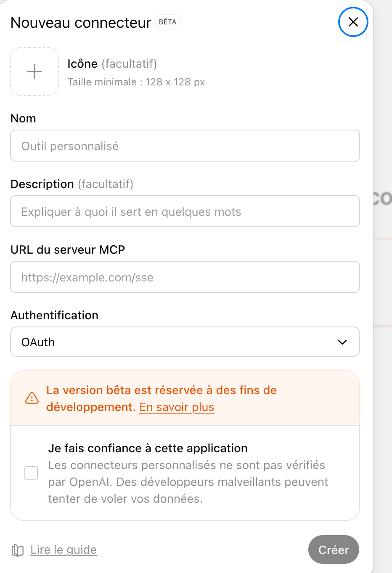Click the BÊTA badge beside the title
Viewport: 392px width, 573px height.
coord(167,22)
